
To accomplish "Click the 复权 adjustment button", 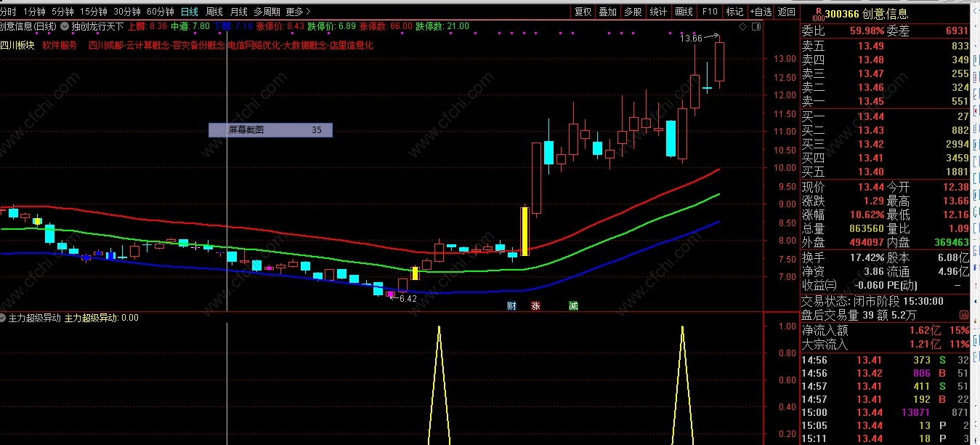I will (x=583, y=12).
